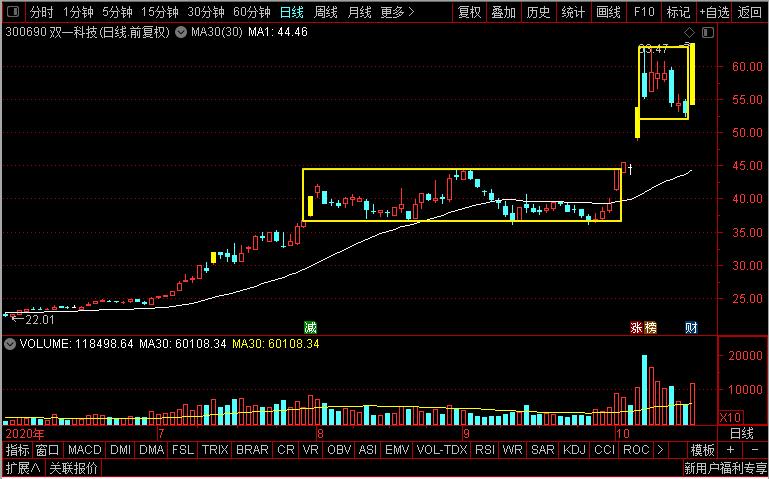The width and height of the screenshot is (770, 479).
Task: Zoom in with the plus button
Action: [x=731, y=450]
